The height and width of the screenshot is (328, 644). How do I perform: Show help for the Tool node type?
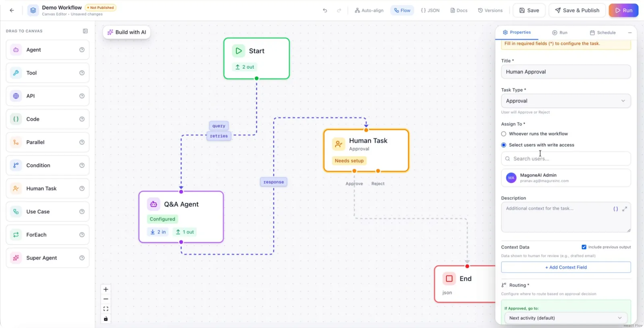pyautogui.click(x=82, y=73)
